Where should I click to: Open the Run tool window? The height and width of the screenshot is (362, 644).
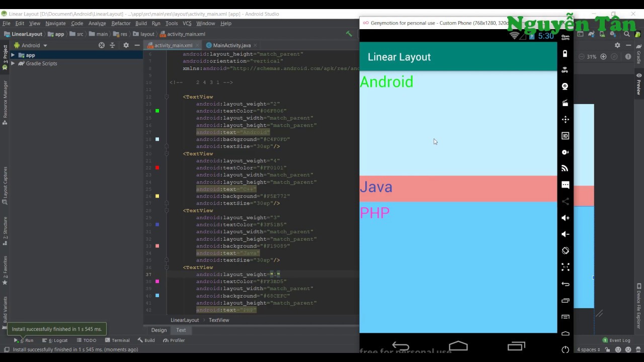tap(24, 340)
